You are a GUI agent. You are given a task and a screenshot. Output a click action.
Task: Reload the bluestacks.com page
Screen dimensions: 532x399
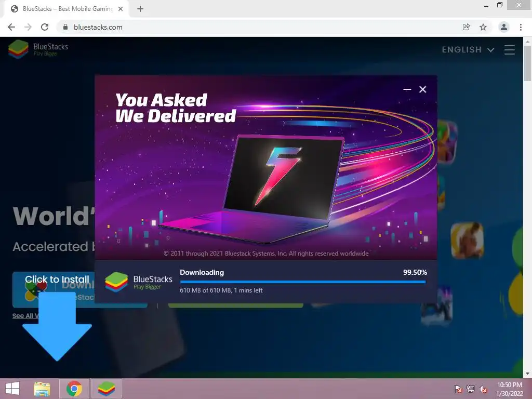click(x=45, y=27)
